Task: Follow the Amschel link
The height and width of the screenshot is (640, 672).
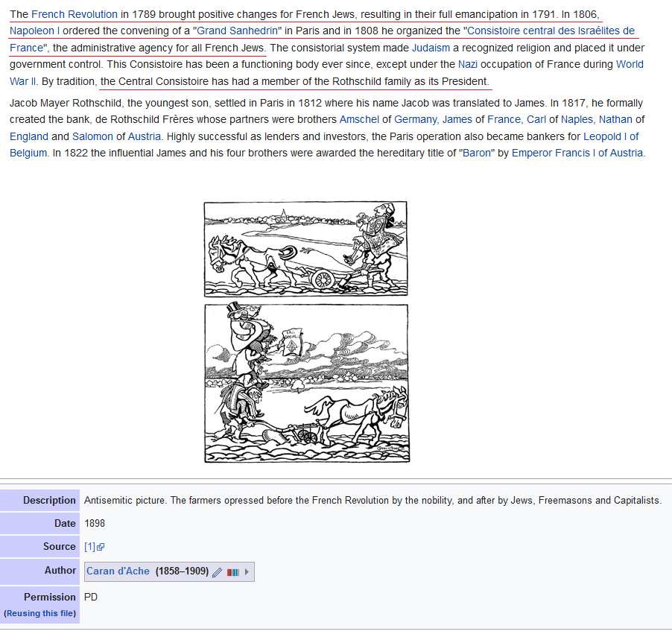Action: (359, 119)
